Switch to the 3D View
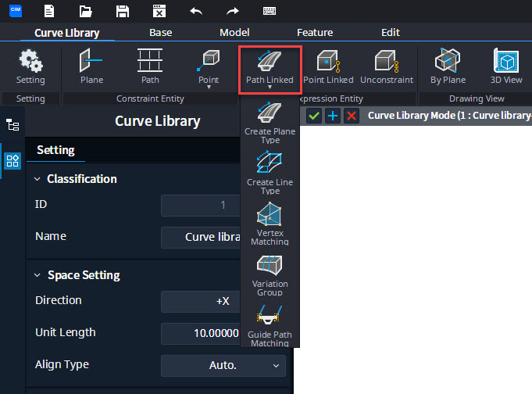Screen dimensions: 532x394 [506, 66]
